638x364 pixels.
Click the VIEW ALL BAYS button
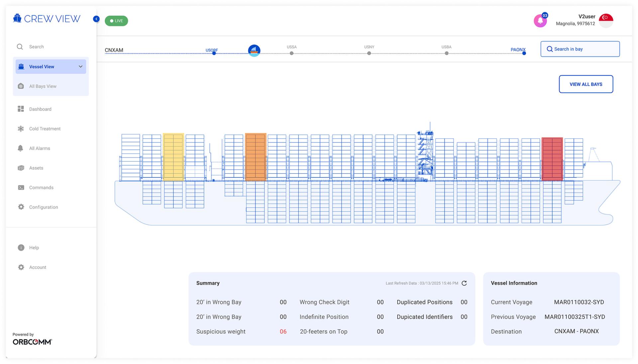pyautogui.click(x=586, y=84)
